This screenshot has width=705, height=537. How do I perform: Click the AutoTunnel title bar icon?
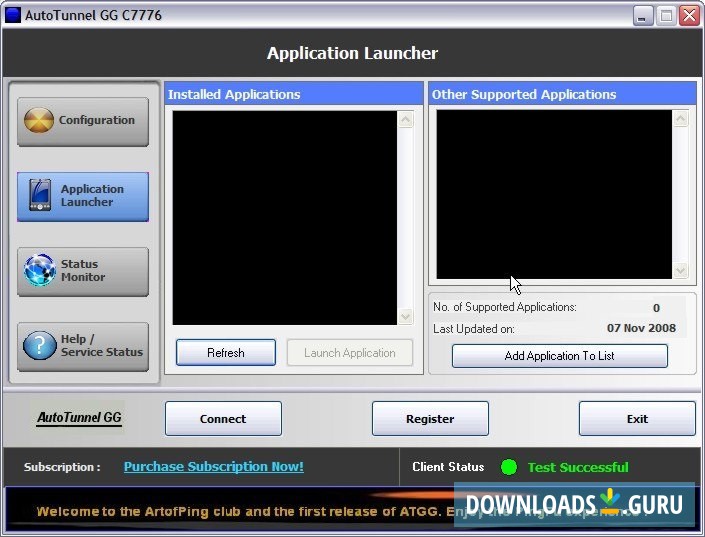[13, 15]
